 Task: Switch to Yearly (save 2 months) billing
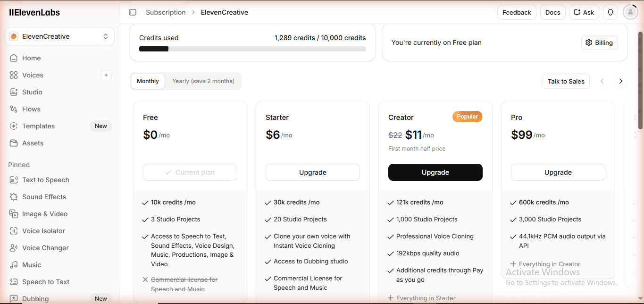click(203, 81)
